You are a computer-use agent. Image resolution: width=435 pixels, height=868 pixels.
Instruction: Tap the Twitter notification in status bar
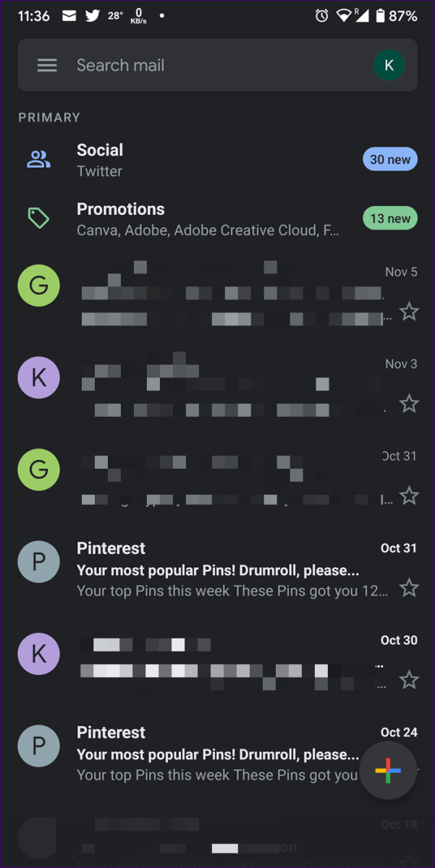click(x=93, y=16)
